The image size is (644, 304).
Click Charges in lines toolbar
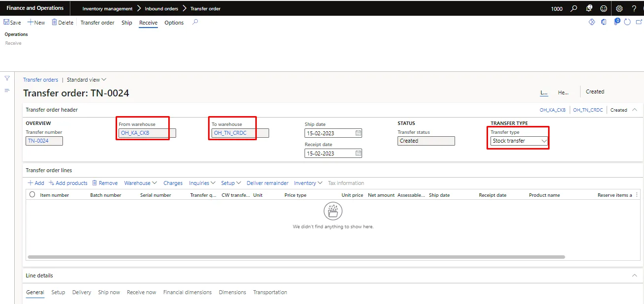coord(173,183)
